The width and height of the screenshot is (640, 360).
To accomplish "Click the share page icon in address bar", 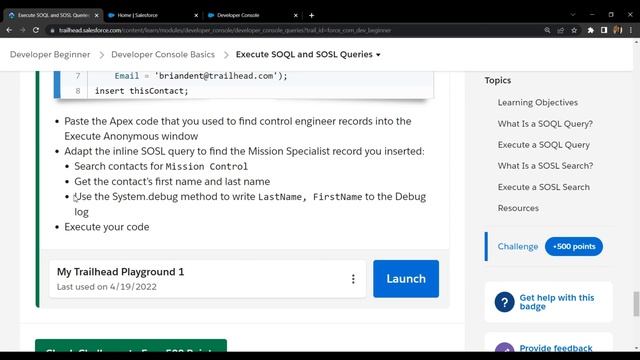I will 561,30.
